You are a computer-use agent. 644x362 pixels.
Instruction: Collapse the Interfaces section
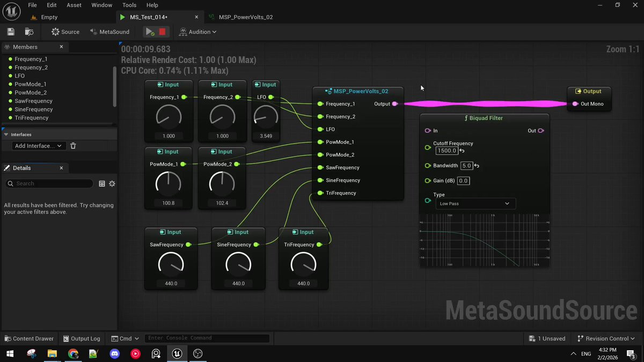[x=6, y=135]
